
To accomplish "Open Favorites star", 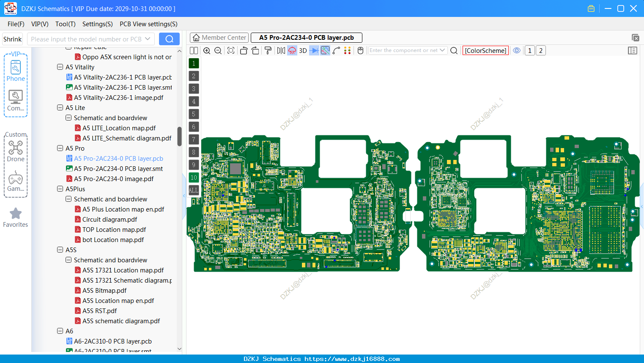I will click(16, 217).
